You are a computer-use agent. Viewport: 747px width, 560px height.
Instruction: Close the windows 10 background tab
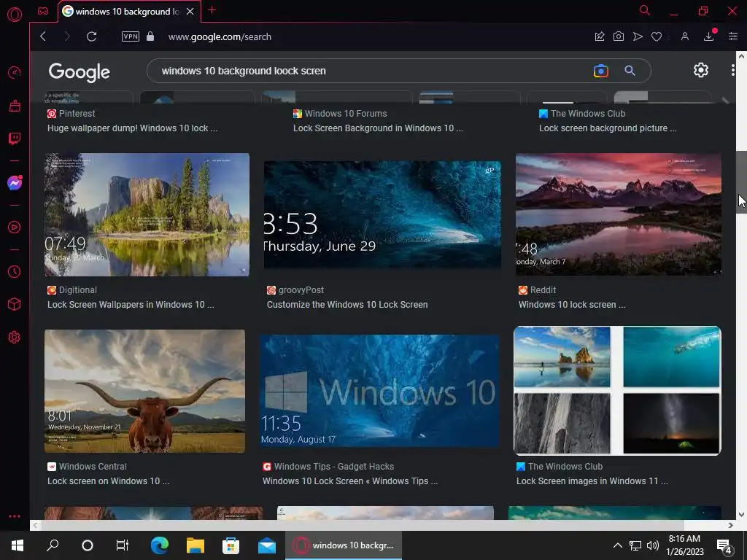[x=190, y=12]
